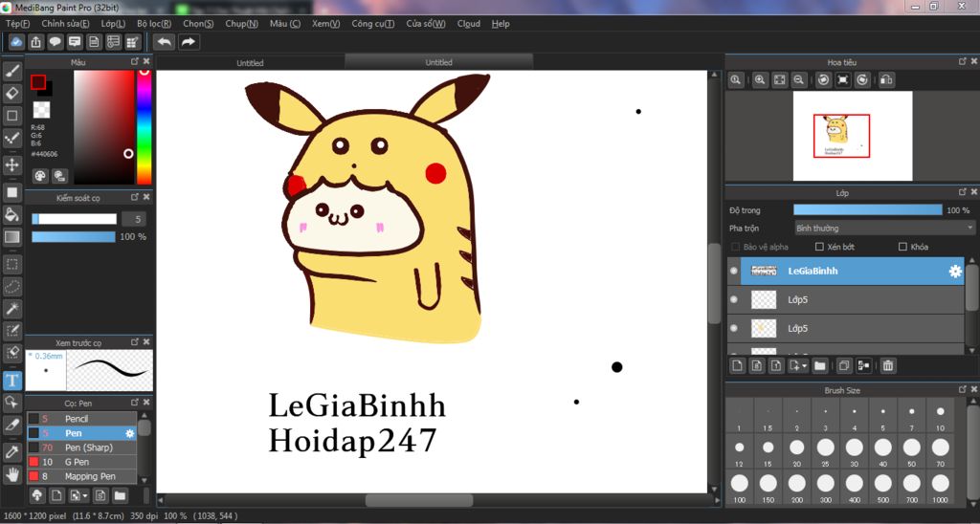Select the Brush tool in left toolbar
Viewport: 980px width, 524px height.
[11, 71]
